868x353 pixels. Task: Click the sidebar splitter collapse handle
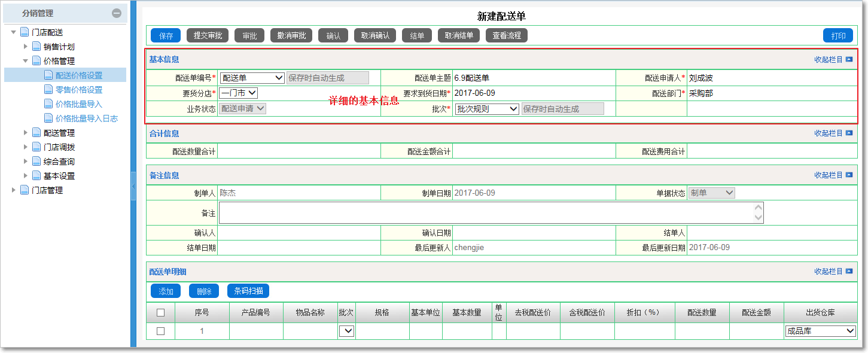[x=133, y=186]
